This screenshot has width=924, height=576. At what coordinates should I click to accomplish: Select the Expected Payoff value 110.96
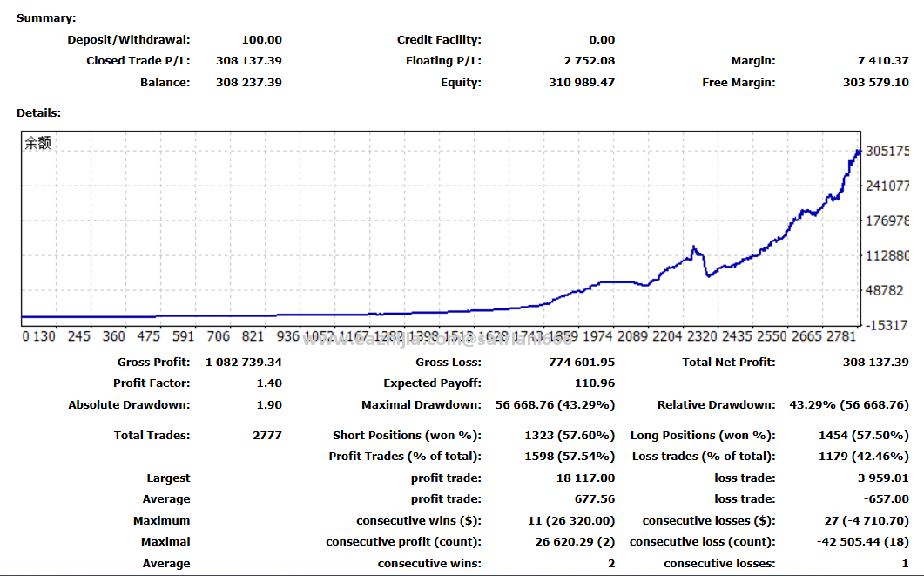[595, 383]
